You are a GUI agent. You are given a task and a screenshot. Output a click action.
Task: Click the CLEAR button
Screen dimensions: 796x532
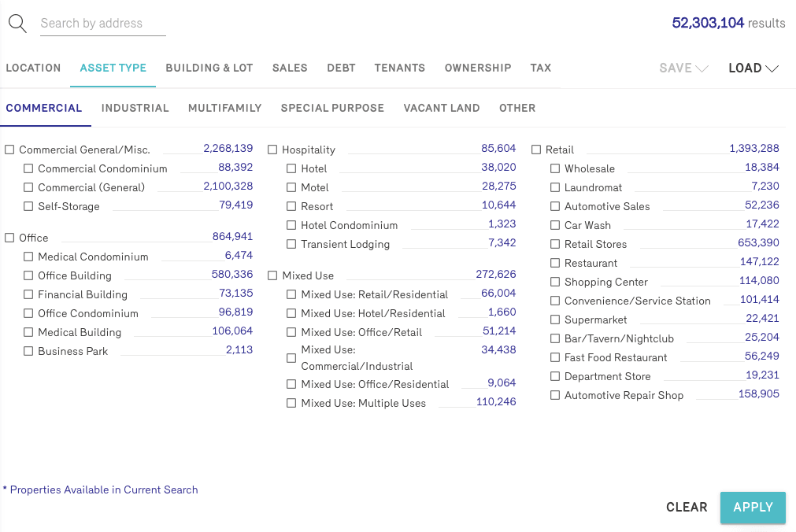tap(687, 508)
